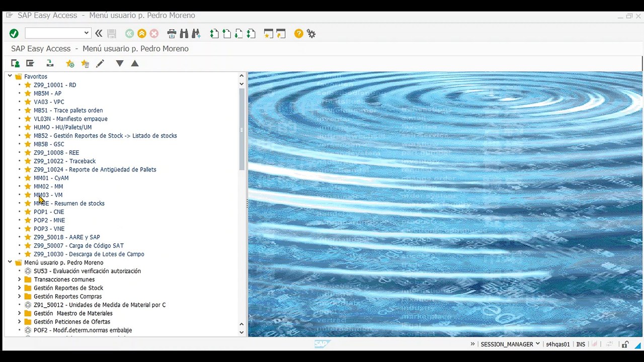The image size is (644, 362).
Task: Select favorite MM01 - CyAM
Action: tap(51, 178)
